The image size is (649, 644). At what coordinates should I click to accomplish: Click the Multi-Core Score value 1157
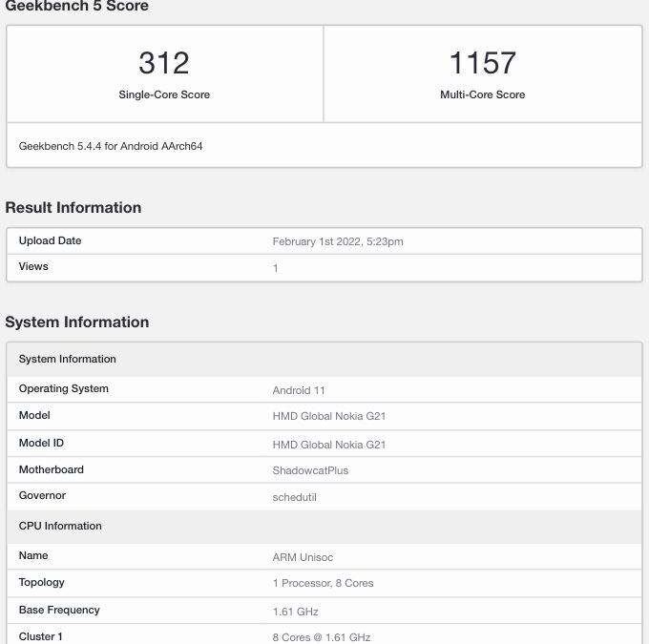coord(482,63)
